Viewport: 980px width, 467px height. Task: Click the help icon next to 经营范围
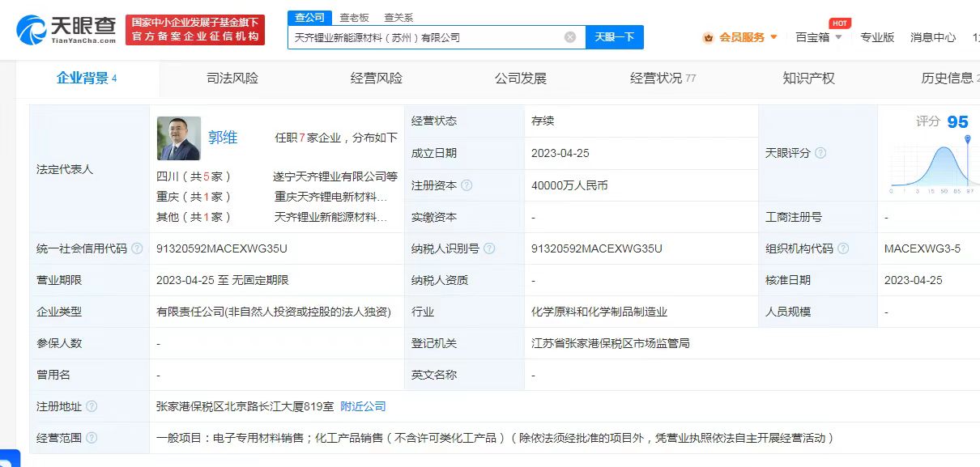[x=92, y=438]
